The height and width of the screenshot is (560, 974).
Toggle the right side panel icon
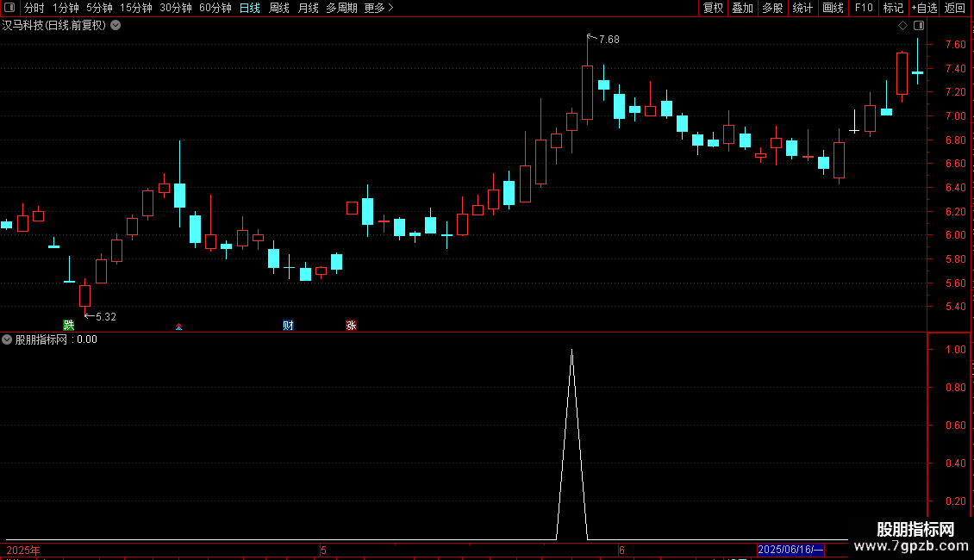coord(919,26)
